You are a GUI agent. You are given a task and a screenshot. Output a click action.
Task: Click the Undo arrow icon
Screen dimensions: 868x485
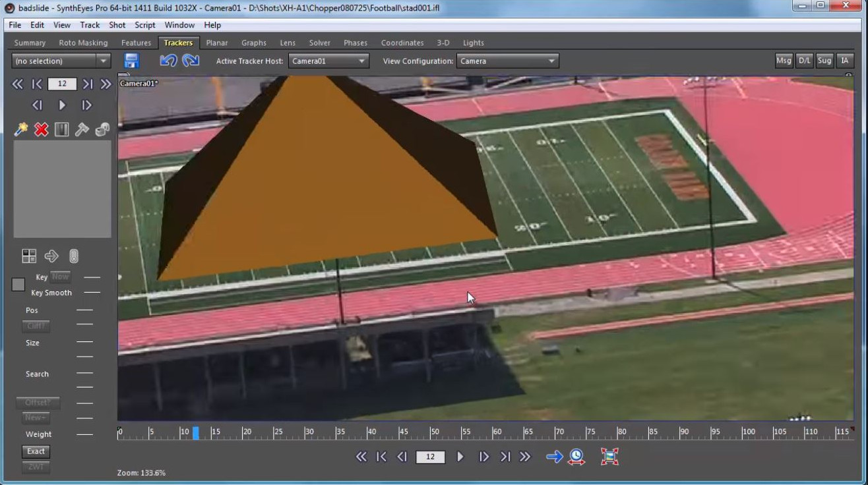pos(168,61)
